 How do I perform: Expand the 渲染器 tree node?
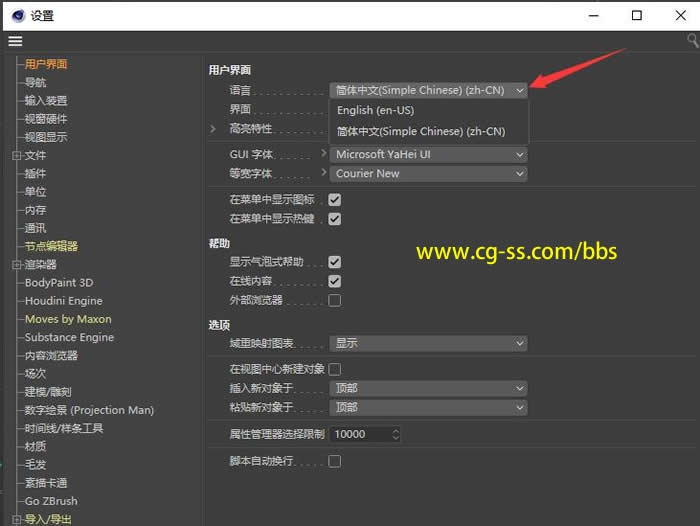click(x=16, y=265)
